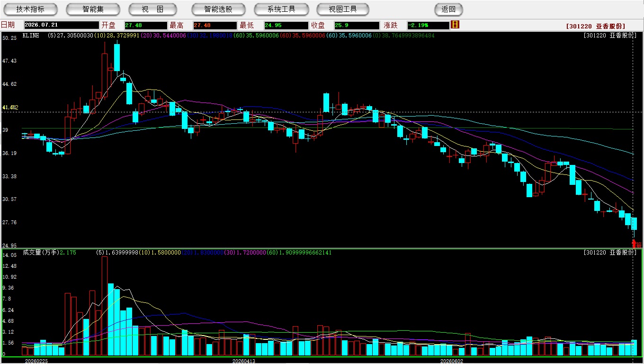Click the 44.62 price axis label
This screenshot has height=364, width=644.
click(9, 84)
